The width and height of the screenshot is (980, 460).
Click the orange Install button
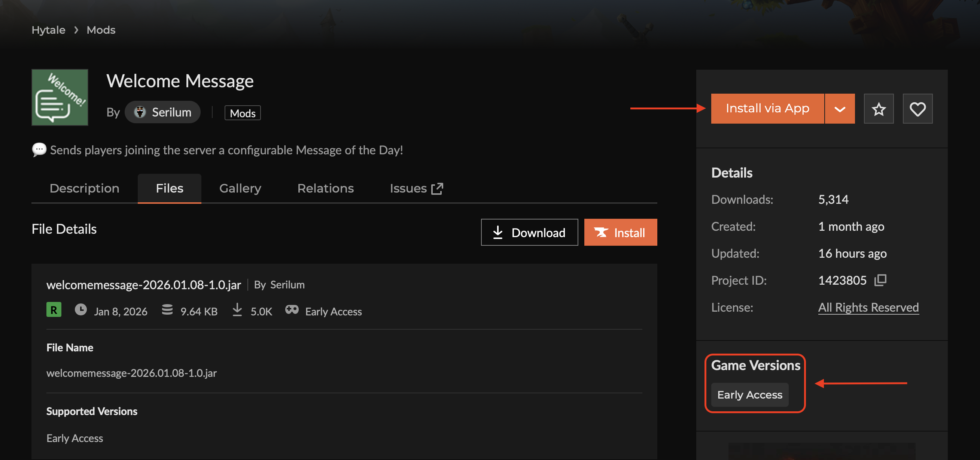(x=620, y=232)
